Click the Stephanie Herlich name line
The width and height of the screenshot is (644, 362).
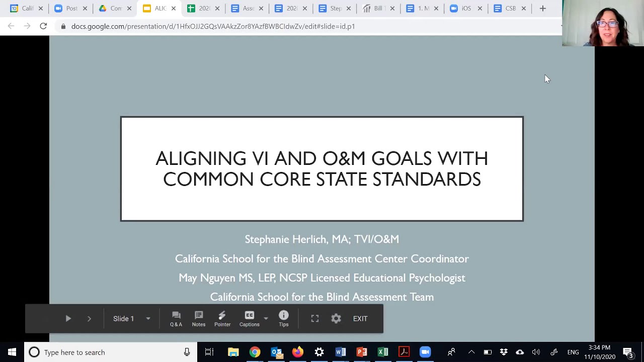322,239
